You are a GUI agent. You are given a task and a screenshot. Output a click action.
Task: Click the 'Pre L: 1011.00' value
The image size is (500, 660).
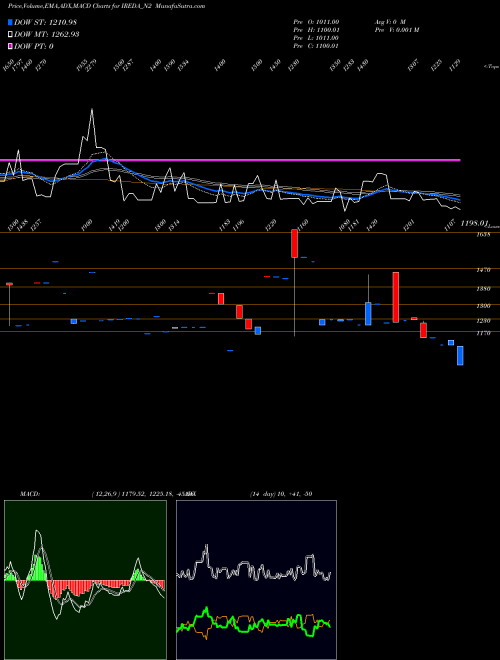(316, 38)
